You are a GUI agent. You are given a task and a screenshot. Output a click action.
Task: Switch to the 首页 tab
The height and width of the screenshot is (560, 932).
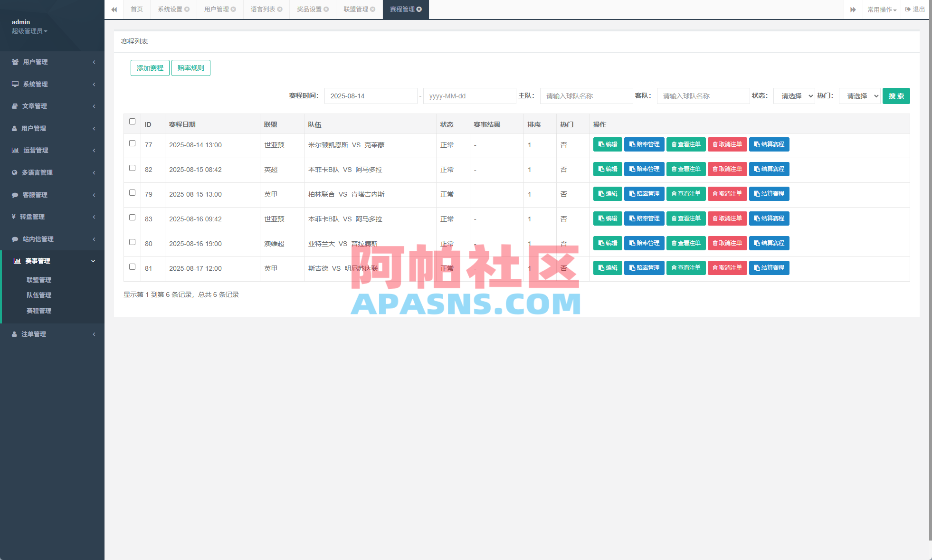coord(137,9)
